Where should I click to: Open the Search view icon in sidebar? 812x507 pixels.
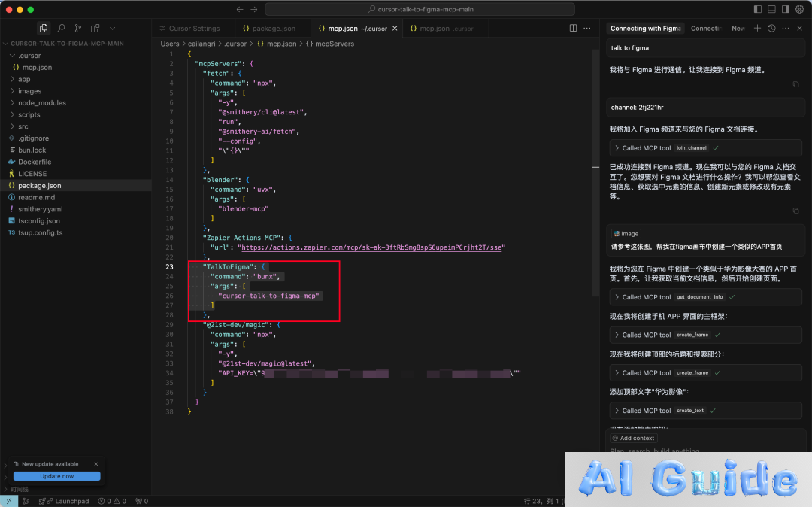point(61,28)
